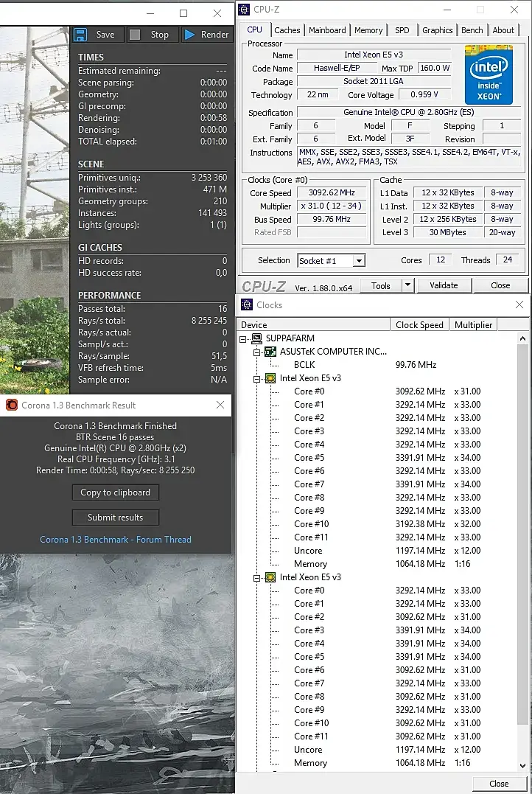Click Copy to clipboard button
Viewport: 532px width, 794px height.
click(116, 492)
